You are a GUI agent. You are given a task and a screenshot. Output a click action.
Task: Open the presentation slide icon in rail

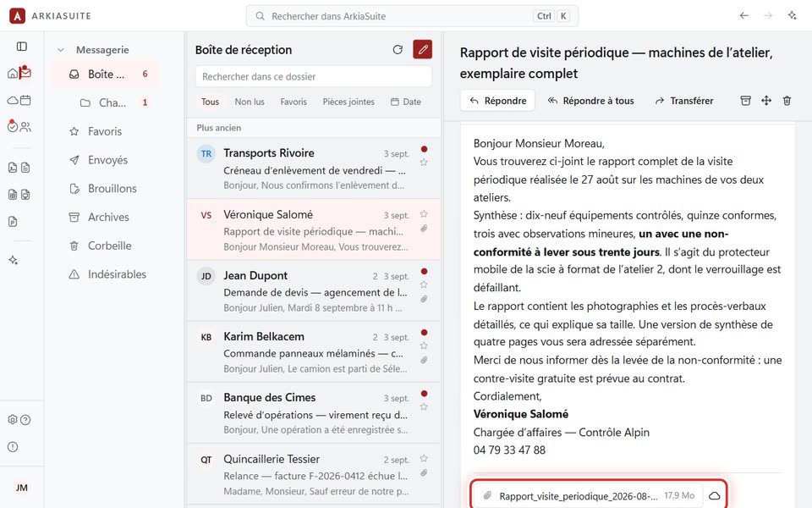point(25,195)
